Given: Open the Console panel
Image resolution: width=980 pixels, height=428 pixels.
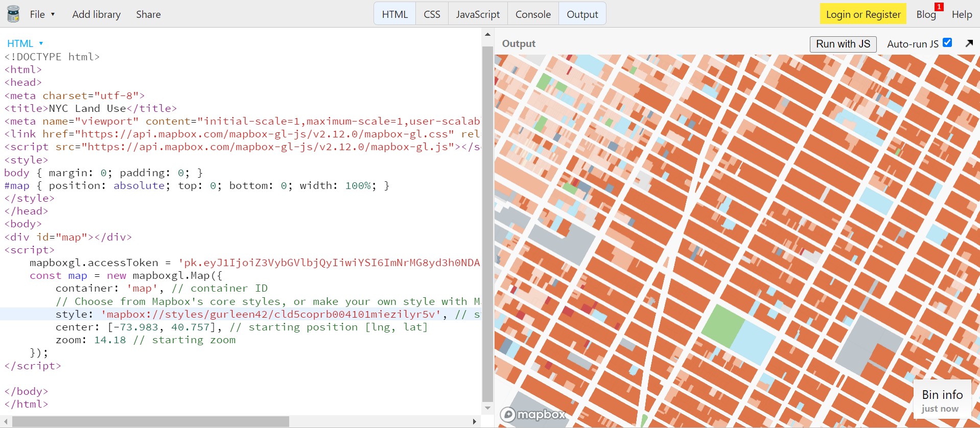Looking at the screenshot, I should pos(533,14).
